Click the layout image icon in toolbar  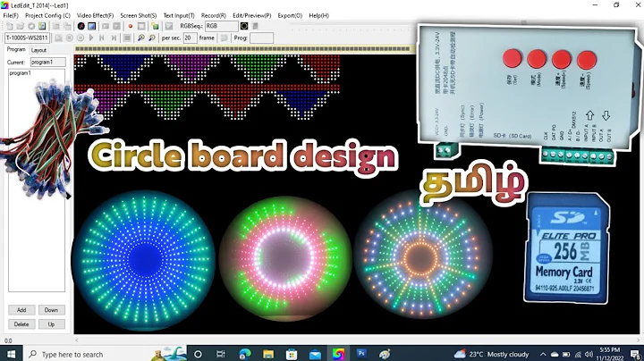point(42,26)
